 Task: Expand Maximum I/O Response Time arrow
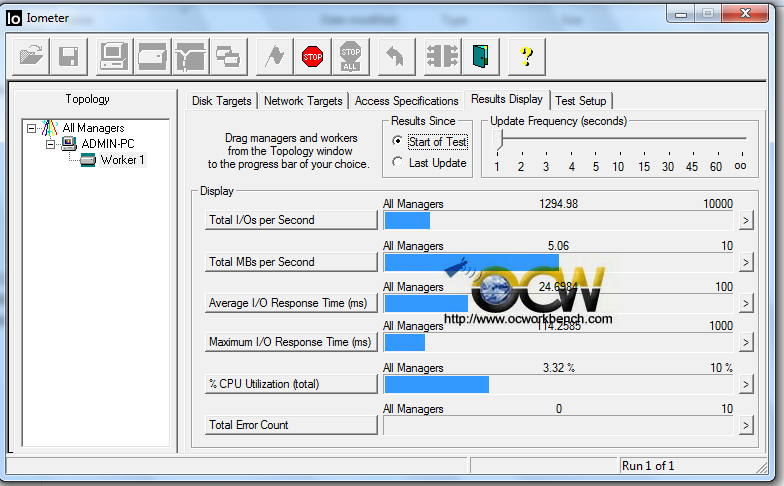coord(746,342)
